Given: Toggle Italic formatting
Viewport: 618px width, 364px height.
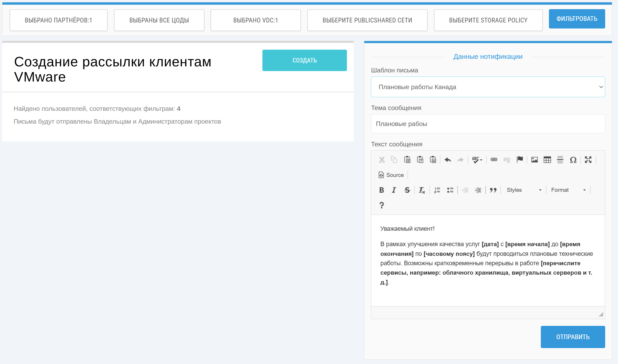Looking at the screenshot, I should coord(394,190).
